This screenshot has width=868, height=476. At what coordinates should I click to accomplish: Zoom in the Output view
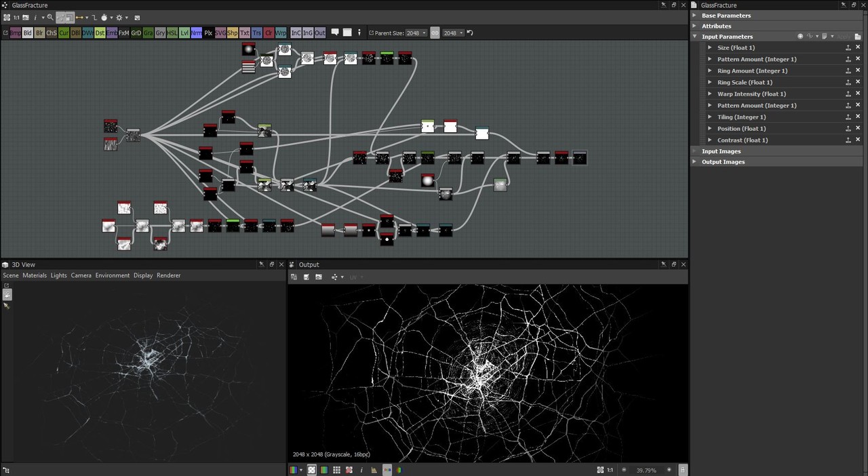pyautogui.click(x=669, y=470)
